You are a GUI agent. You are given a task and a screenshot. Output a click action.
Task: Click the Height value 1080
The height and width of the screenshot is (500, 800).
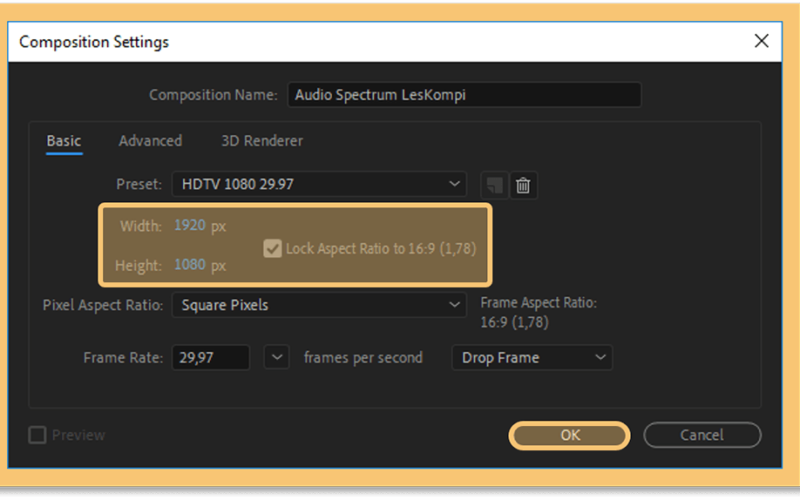(190, 264)
